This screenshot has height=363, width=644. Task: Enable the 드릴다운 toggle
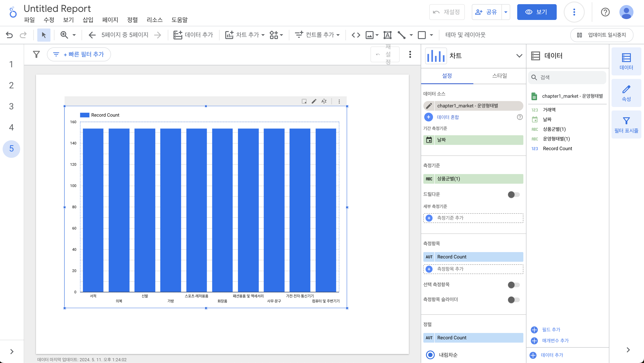point(513,194)
